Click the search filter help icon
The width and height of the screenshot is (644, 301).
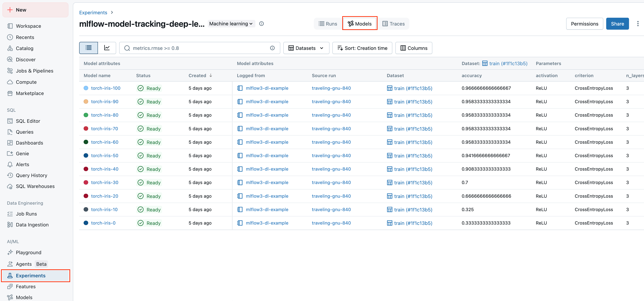click(272, 48)
